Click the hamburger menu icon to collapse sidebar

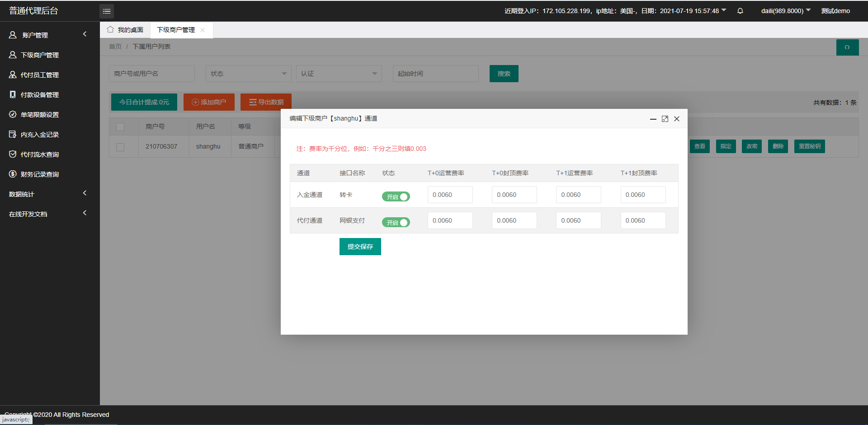pyautogui.click(x=107, y=11)
